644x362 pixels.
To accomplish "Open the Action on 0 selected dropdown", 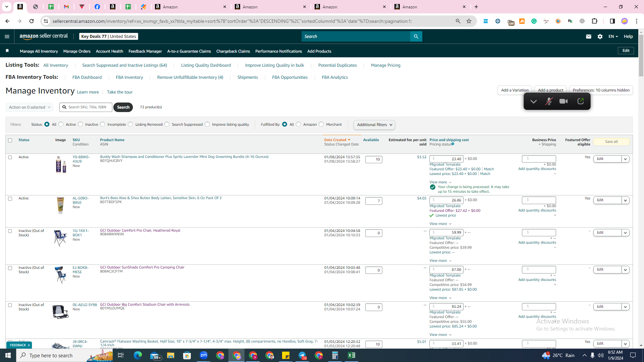I will tap(30, 107).
